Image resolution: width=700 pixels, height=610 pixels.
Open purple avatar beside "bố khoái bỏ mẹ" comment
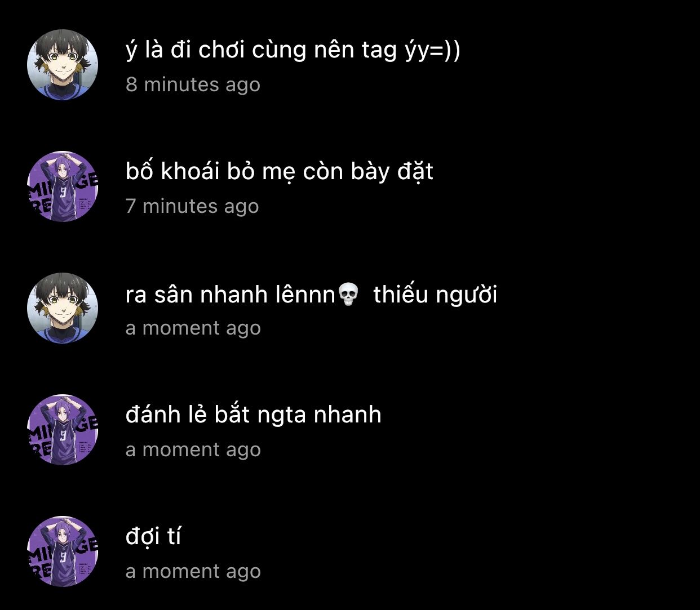coord(63,186)
